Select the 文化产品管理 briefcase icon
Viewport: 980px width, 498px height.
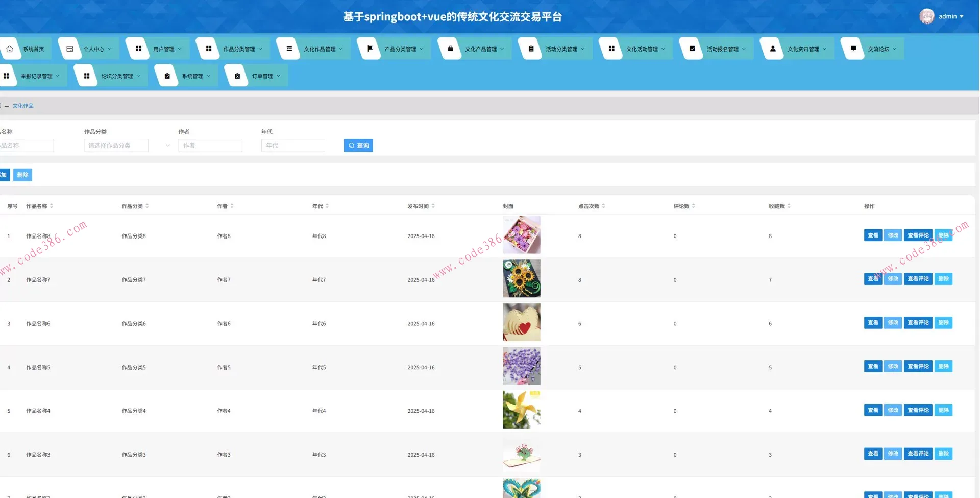coord(450,48)
